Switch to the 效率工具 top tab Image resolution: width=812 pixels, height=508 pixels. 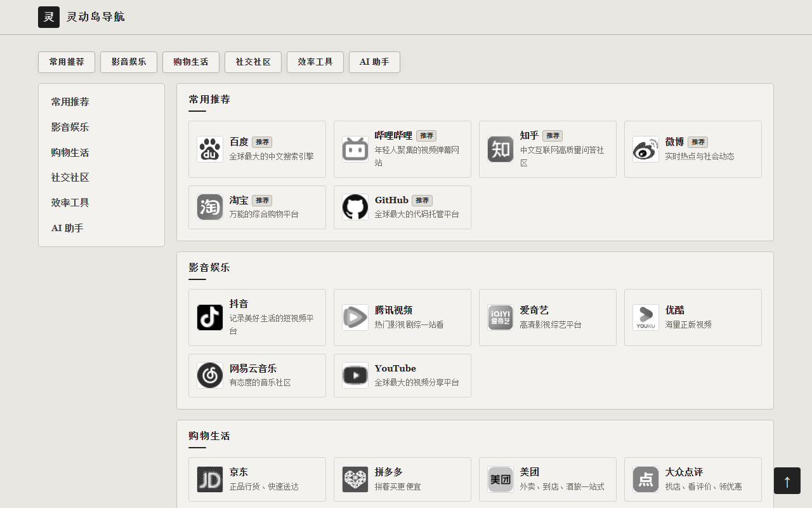315,62
